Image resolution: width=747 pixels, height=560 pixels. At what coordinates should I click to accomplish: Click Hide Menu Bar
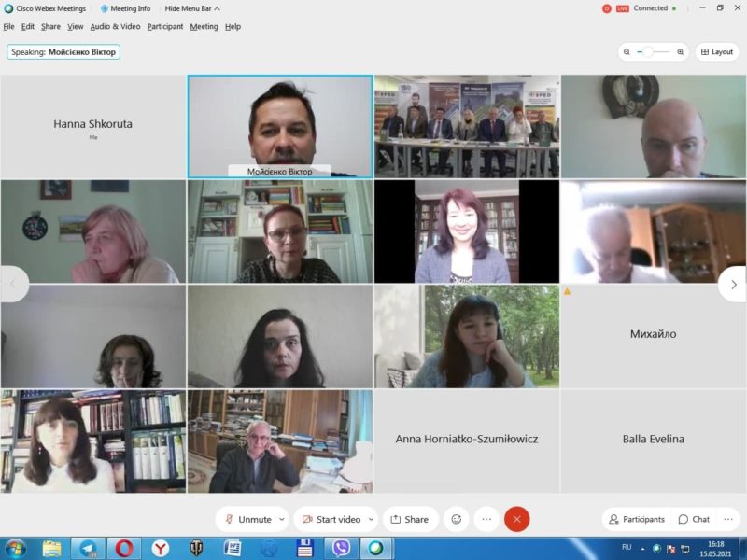191,8
